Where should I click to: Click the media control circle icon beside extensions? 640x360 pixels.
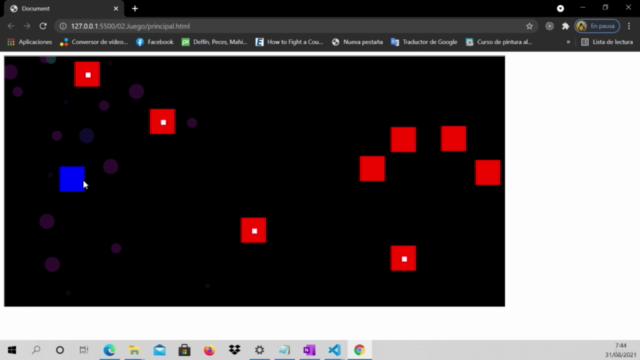(x=549, y=26)
